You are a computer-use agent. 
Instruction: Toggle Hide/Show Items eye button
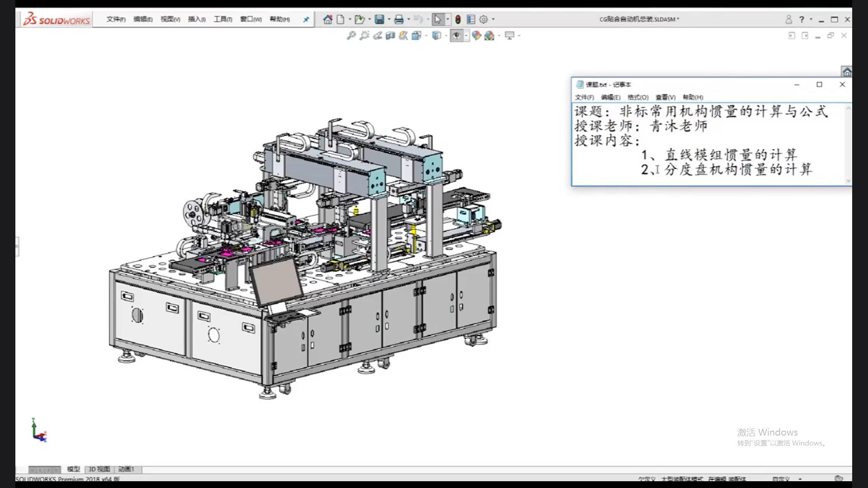[456, 36]
